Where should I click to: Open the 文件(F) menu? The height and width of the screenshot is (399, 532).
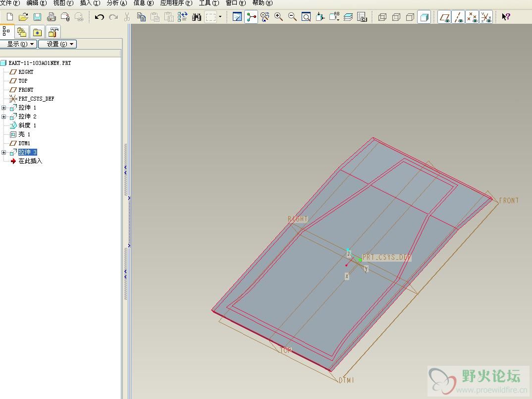pyautogui.click(x=10, y=3)
